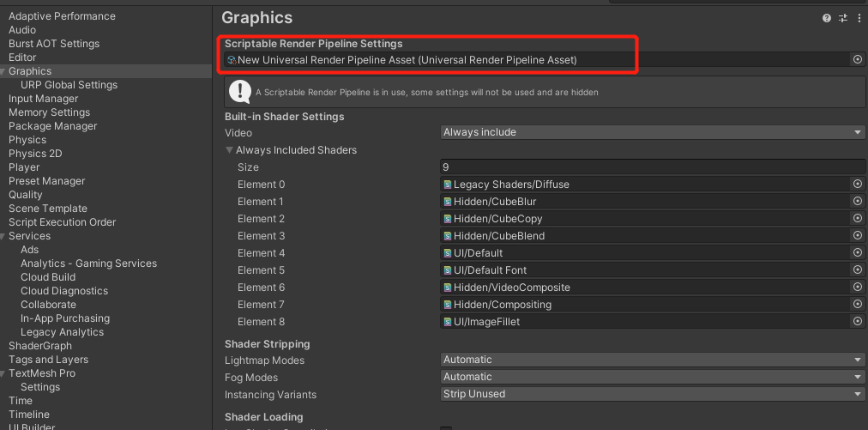The image size is (868, 430).
Task: Open Graphics help documentation icon
Action: tap(827, 18)
